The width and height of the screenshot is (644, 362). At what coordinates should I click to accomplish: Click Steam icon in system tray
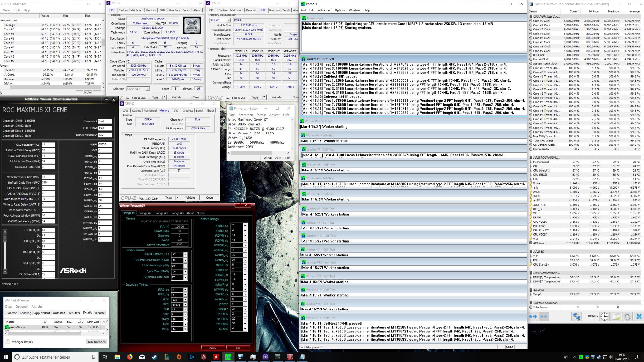[599, 357]
